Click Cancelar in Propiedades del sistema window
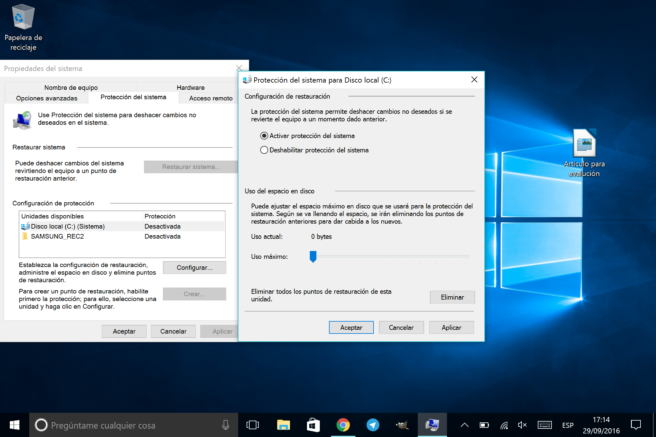The height and width of the screenshot is (437, 656). pyautogui.click(x=173, y=331)
